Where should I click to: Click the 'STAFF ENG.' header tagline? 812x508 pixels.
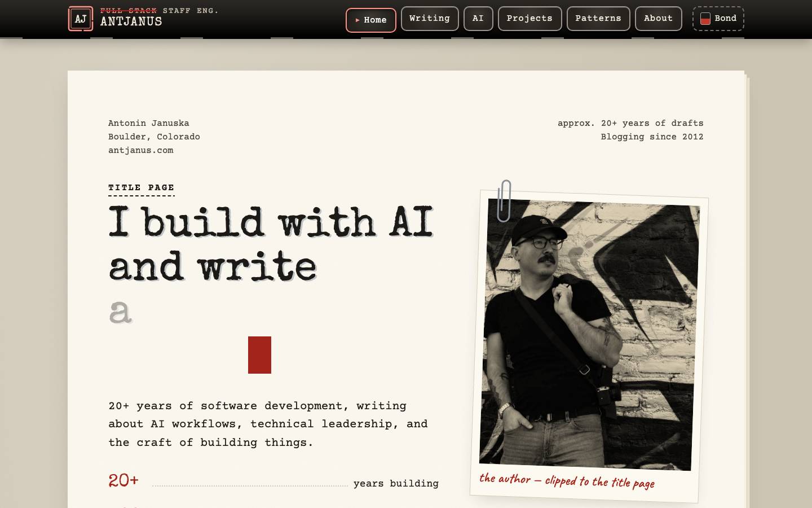pyautogui.click(x=191, y=11)
